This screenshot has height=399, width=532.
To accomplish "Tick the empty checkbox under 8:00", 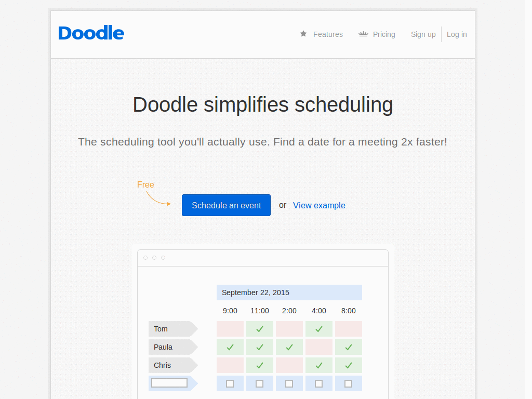I will [x=349, y=383].
